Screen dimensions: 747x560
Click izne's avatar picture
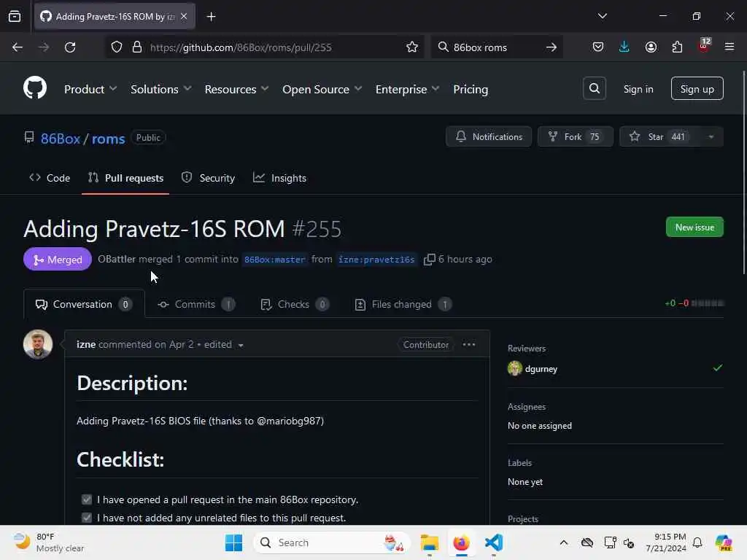point(38,344)
